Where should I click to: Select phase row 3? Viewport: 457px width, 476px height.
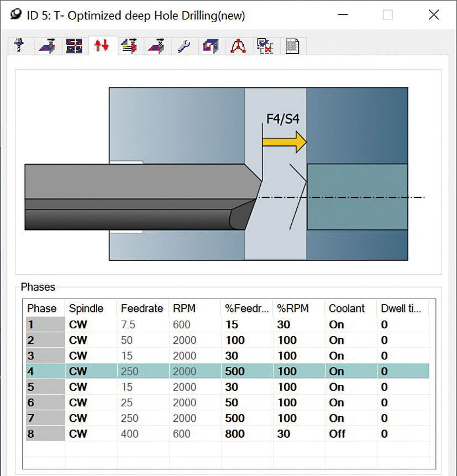227,356
